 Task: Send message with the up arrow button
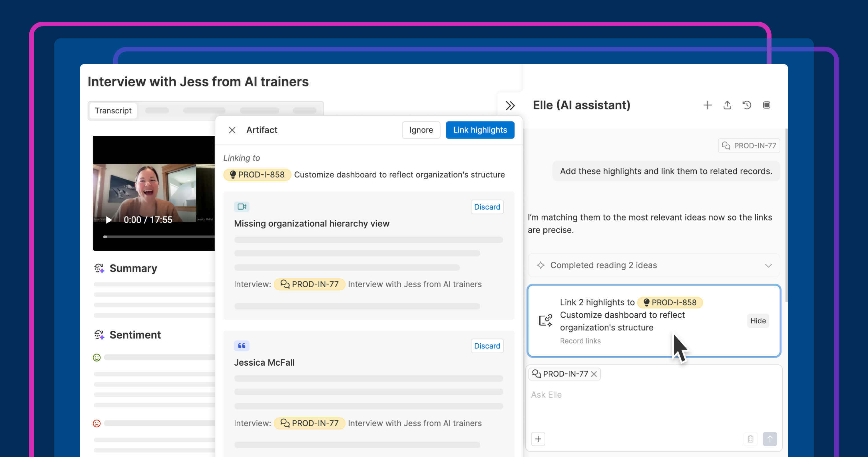coord(769,439)
